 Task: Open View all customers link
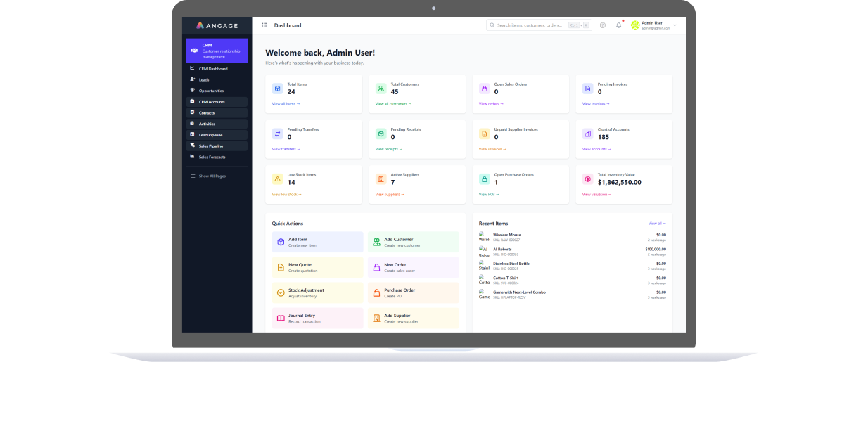(x=393, y=104)
